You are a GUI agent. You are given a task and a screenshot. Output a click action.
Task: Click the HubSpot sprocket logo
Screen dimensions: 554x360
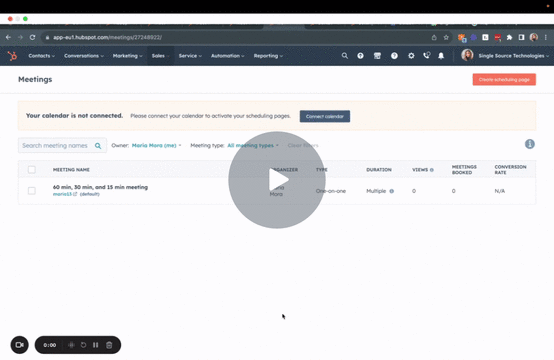tap(12, 56)
